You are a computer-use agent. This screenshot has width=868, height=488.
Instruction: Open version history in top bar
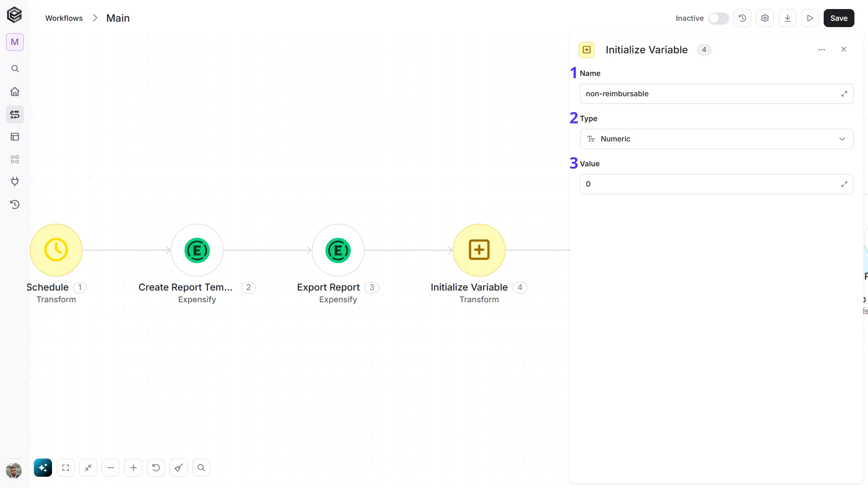742,18
